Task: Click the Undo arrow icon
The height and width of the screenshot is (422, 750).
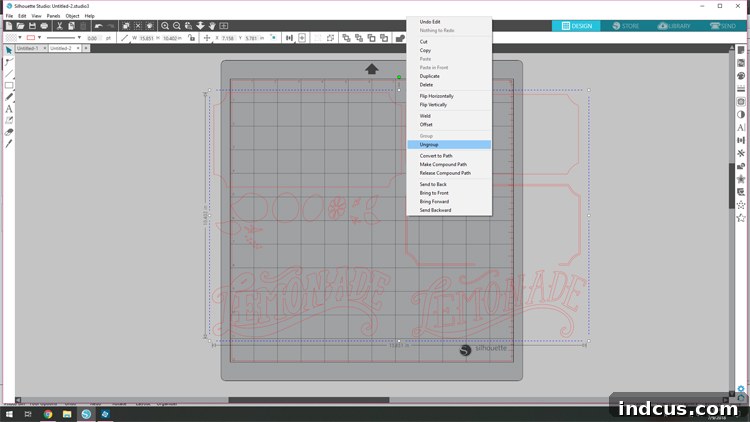Action: pos(99,26)
